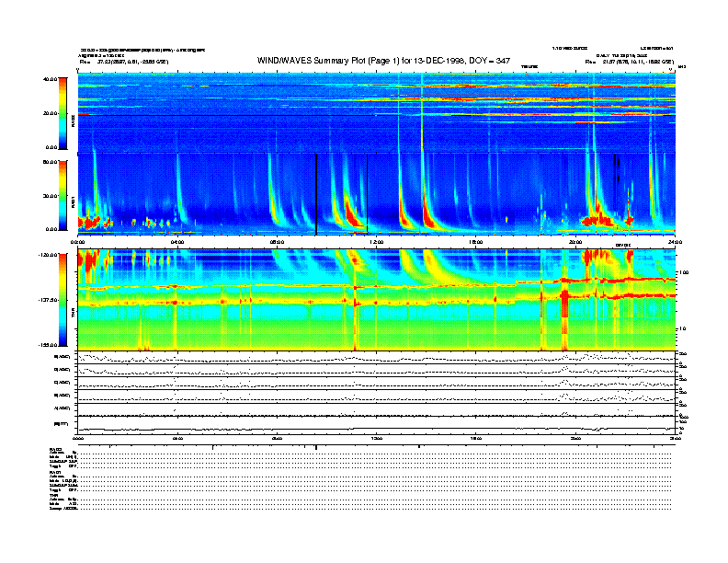Click the 20:00 time label below RAD1 spectrogram

pos(575,242)
